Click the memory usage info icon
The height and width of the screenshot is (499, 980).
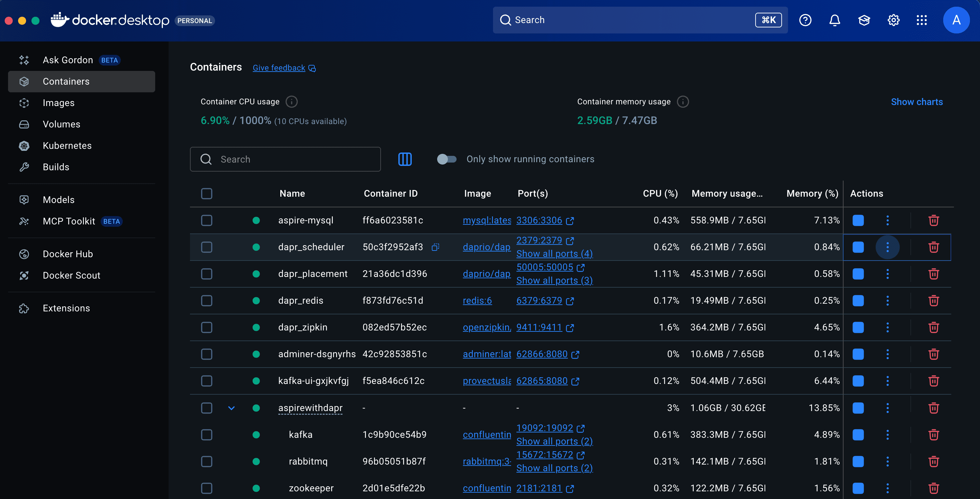pos(683,102)
